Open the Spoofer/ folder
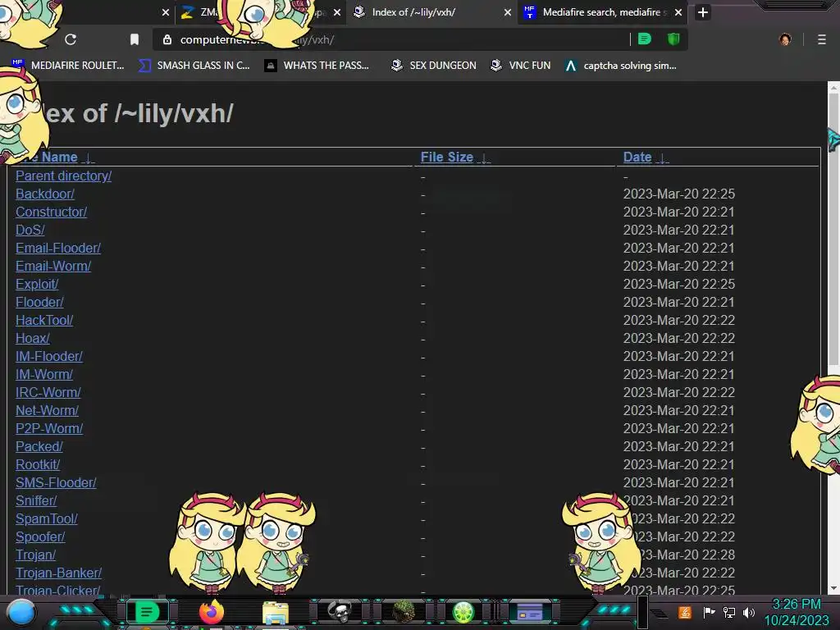Screen dimensions: 840x630 tap(40, 536)
